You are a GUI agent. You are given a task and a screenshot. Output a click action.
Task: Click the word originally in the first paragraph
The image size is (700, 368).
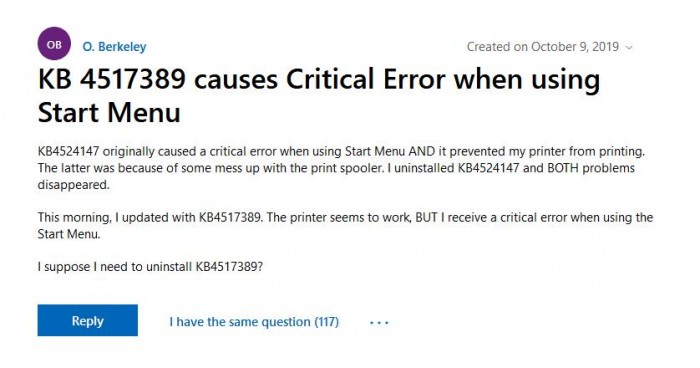[x=127, y=152]
